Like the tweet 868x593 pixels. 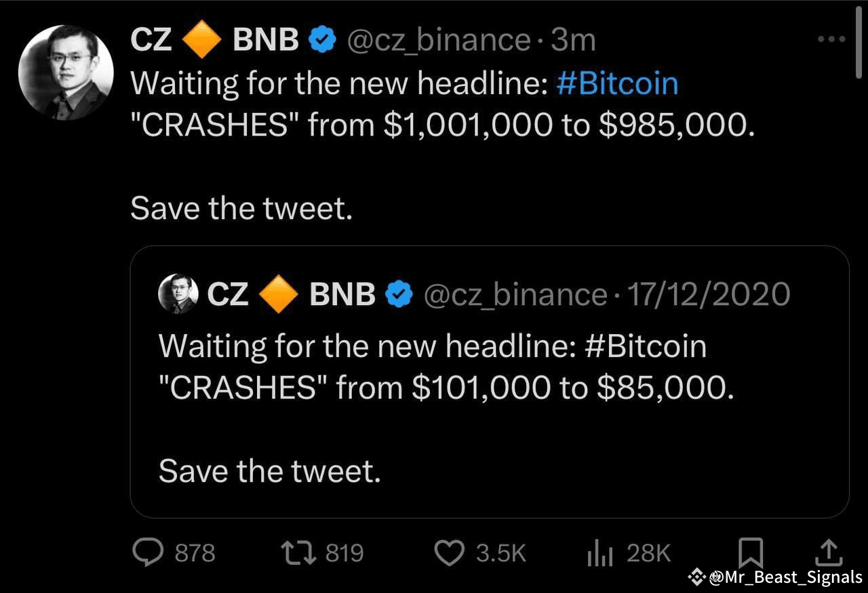(x=450, y=553)
